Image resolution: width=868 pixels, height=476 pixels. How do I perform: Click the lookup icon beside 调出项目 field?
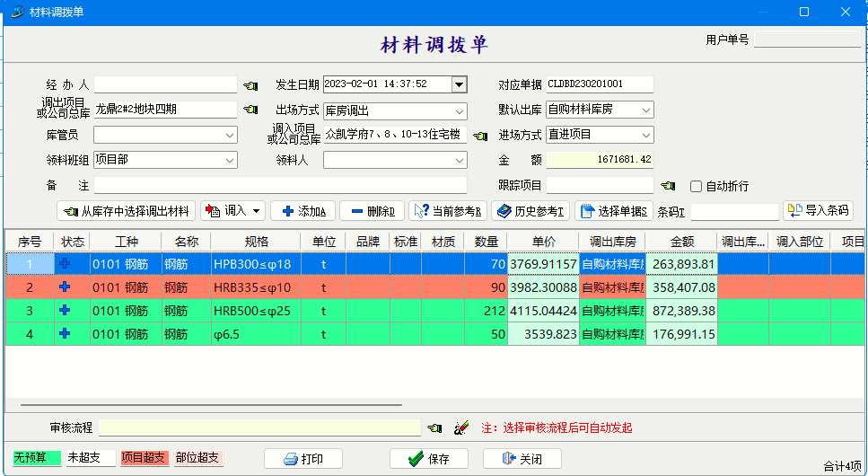pos(250,110)
